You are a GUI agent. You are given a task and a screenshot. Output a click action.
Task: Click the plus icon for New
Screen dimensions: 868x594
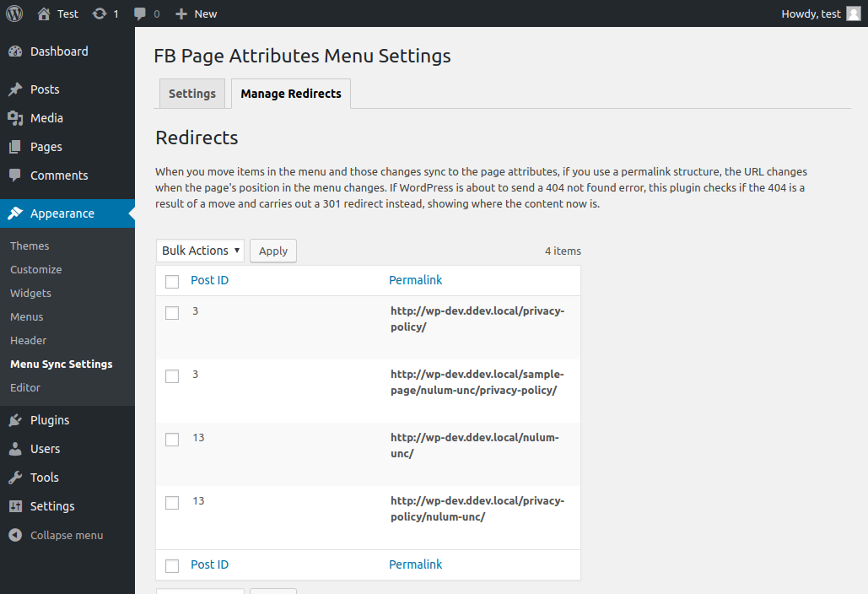181,13
